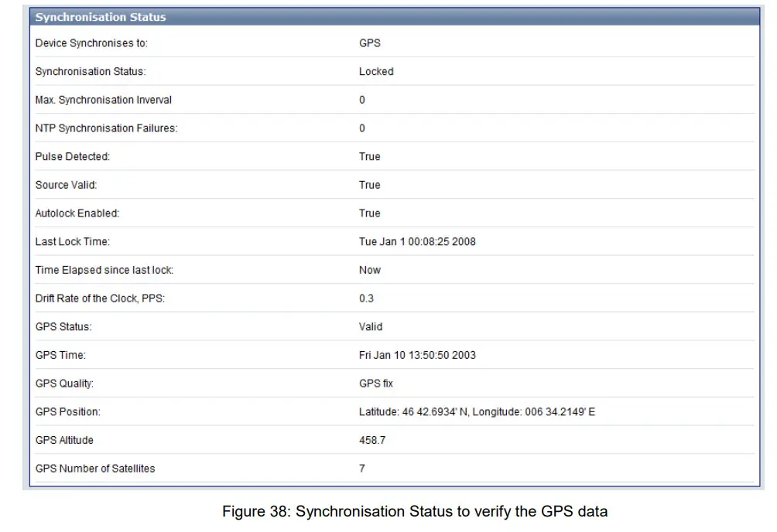
Task: Click the Figure 38 caption text
Action: (x=415, y=511)
